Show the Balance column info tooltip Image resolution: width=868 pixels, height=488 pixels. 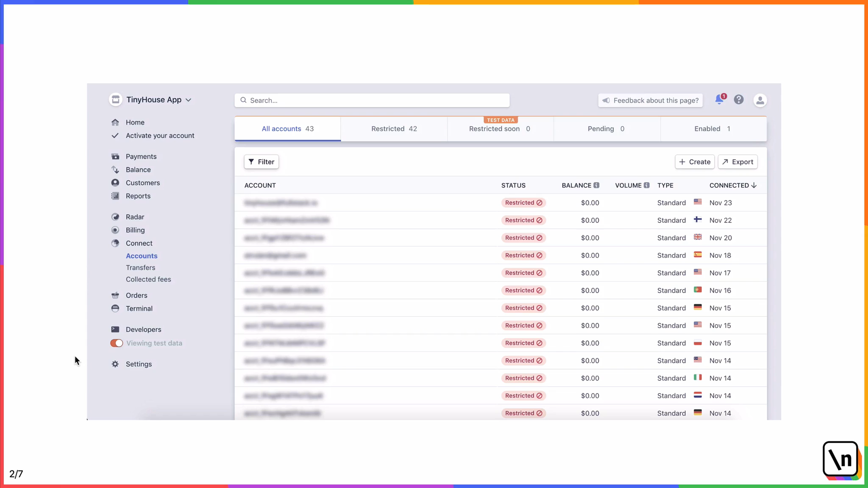pos(597,185)
